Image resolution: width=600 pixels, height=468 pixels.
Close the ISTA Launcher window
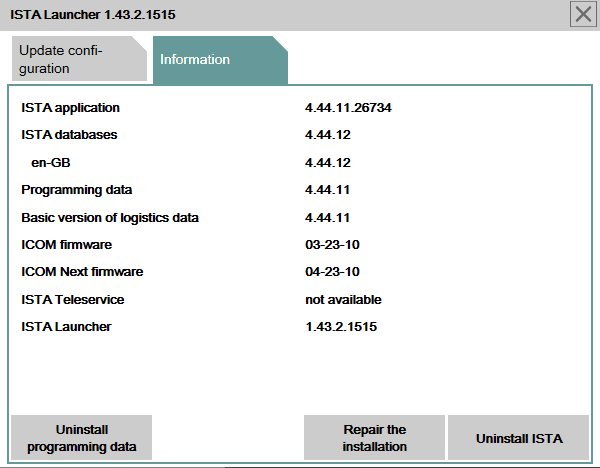click(x=583, y=15)
